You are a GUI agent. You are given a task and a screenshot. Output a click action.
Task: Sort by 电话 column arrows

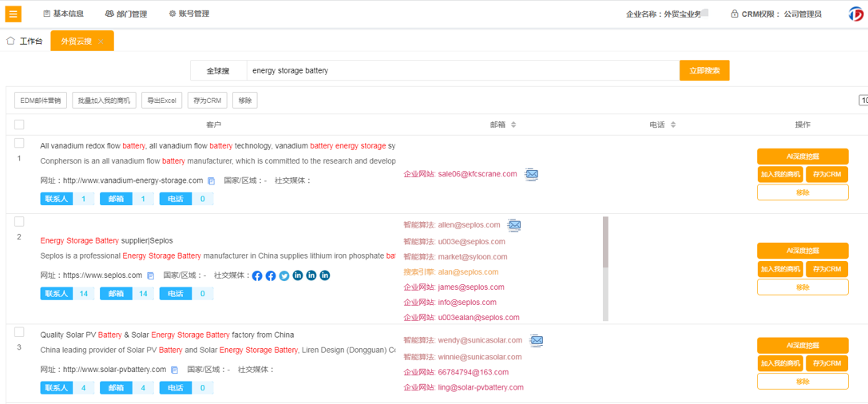(x=673, y=125)
